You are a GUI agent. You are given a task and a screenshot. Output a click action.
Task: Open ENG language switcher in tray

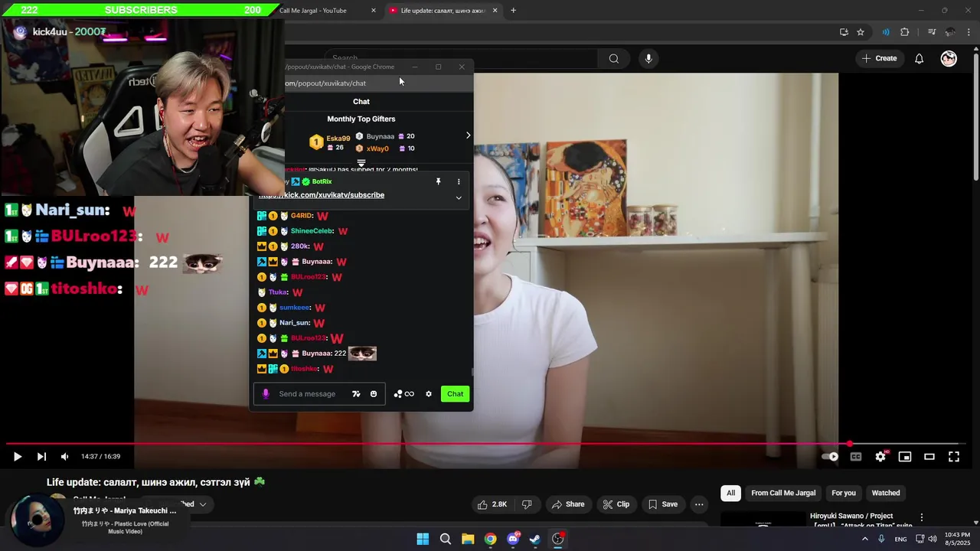900,539
